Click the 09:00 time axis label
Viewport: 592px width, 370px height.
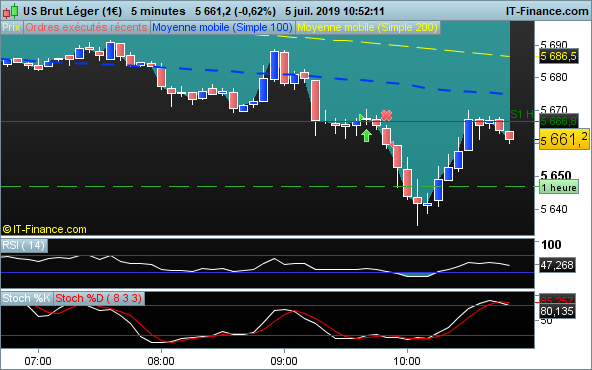[284, 361]
